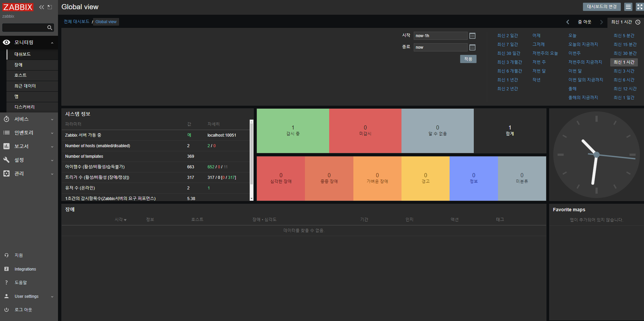Image resolution: width=644 pixels, height=321 pixels.
Task: Click the enabled hosts count 2 link
Action: [x=209, y=146]
